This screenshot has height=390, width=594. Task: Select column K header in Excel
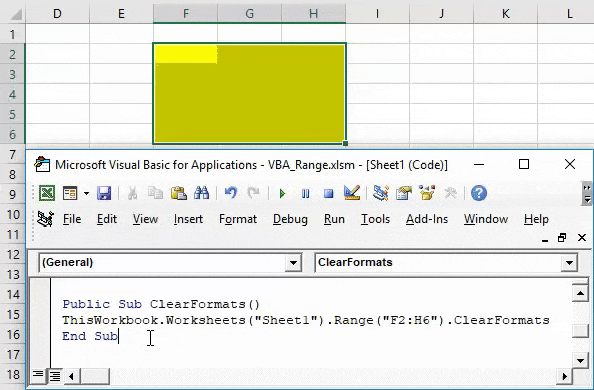point(505,14)
